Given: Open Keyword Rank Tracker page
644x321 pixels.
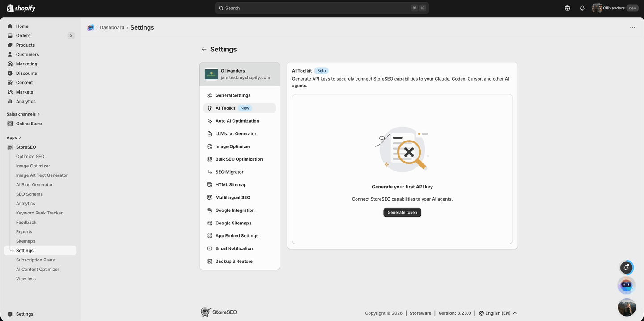Looking at the screenshot, I should tap(39, 213).
